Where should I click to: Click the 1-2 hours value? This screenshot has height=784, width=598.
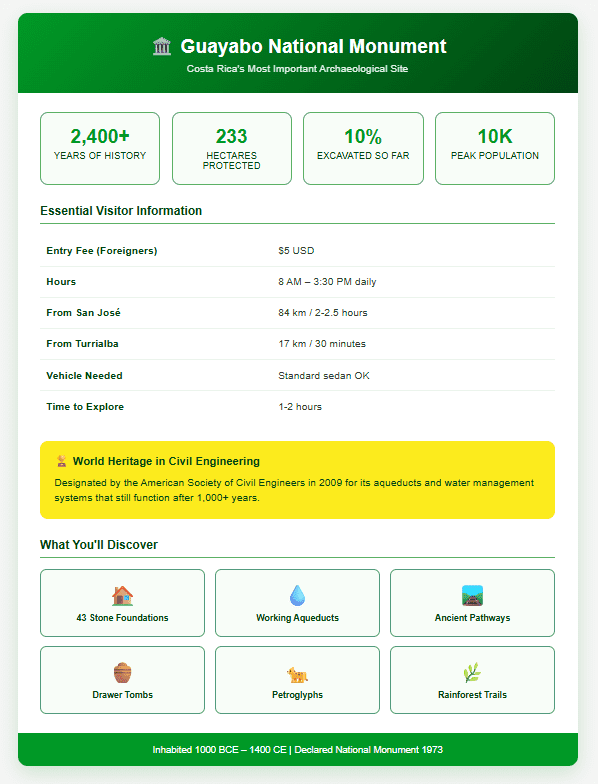(x=300, y=406)
